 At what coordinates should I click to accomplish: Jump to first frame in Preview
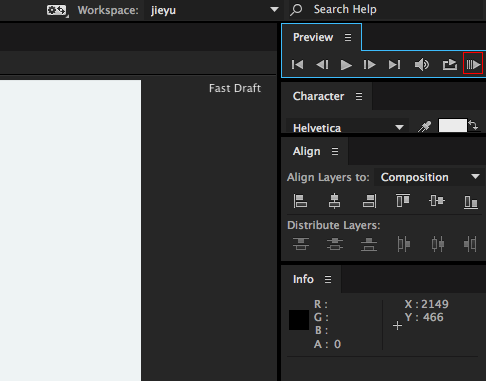coord(297,65)
